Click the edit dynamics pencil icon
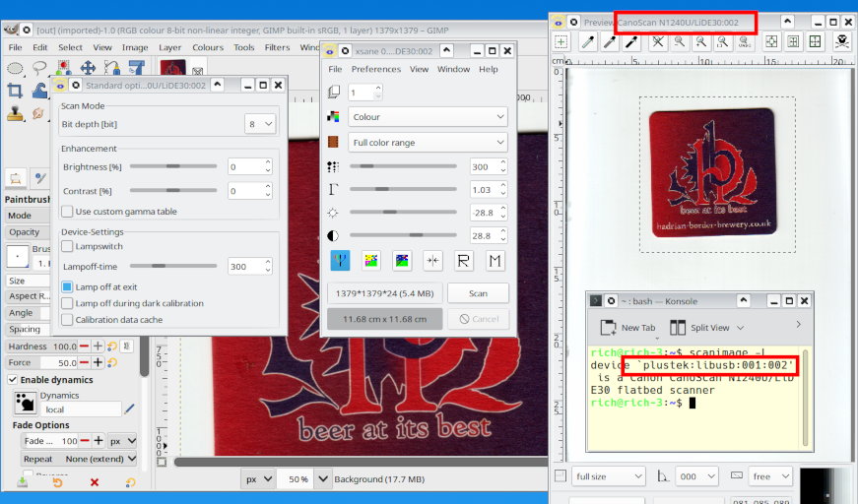Image resolution: width=858 pixels, height=504 pixels. click(129, 409)
